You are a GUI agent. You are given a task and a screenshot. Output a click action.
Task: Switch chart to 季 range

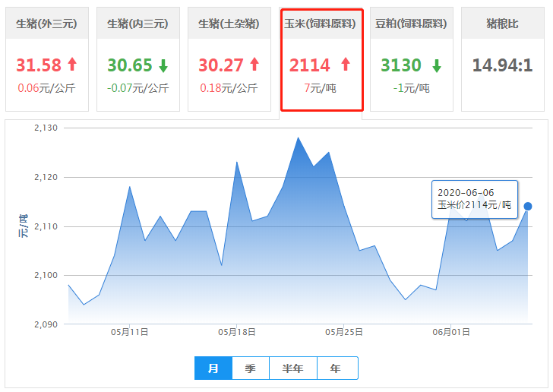pyautogui.click(x=251, y=368)
